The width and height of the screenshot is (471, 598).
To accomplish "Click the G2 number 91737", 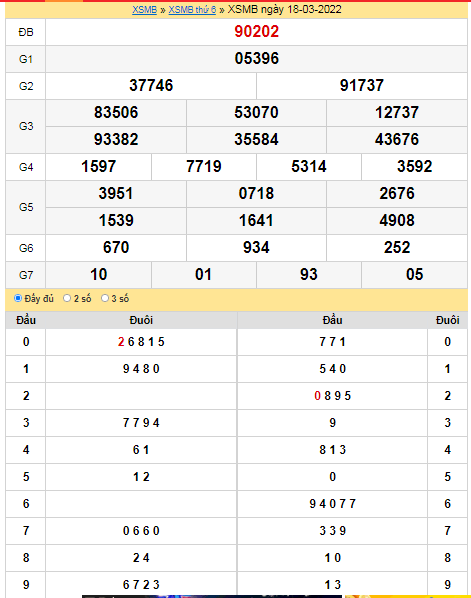I will pos(362,85).
